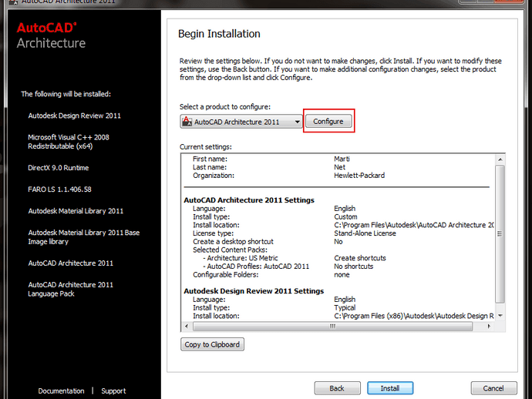Viewport: 532px width, 399px height.
Task: Click 'Autodesk Material Library 2011' entry
Action: pyautogui.click(x=76, y=211)
